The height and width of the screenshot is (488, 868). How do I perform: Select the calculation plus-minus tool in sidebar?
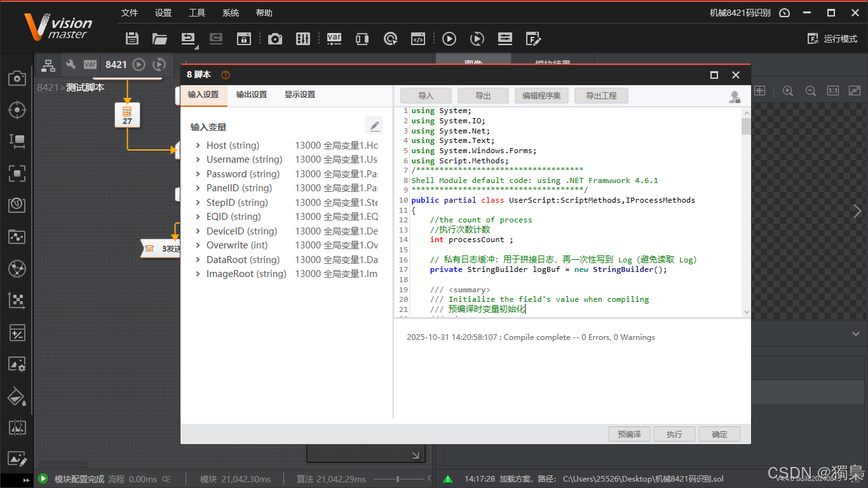pos(17,332)
